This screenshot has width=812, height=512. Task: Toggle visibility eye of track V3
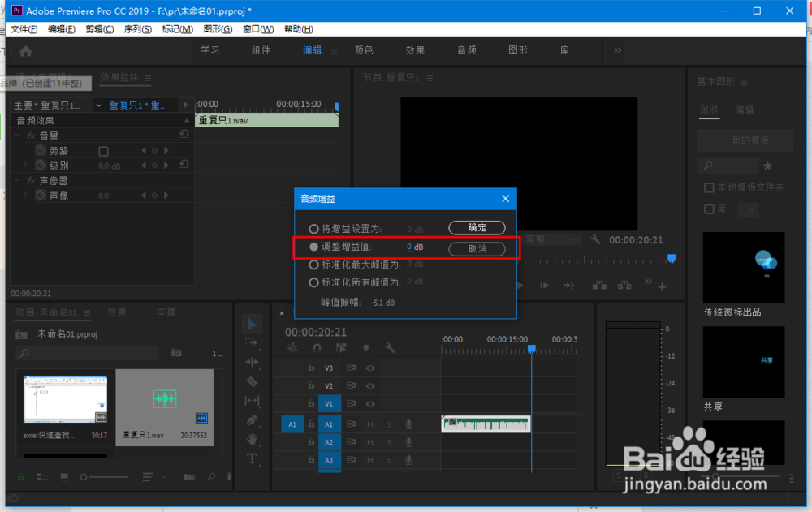tap(369, 368)
